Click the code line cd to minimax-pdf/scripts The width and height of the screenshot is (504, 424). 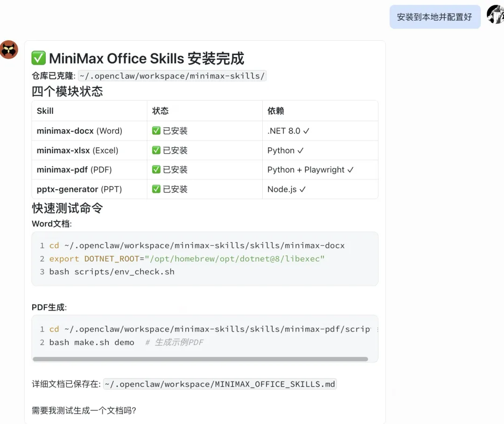pyautogui.click(x=210, y=329)
